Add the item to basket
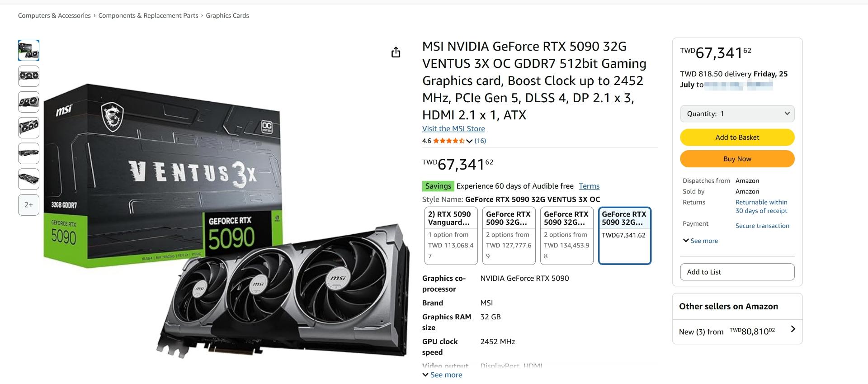Viewport: 868px width, 384px height. coord(737,137)
